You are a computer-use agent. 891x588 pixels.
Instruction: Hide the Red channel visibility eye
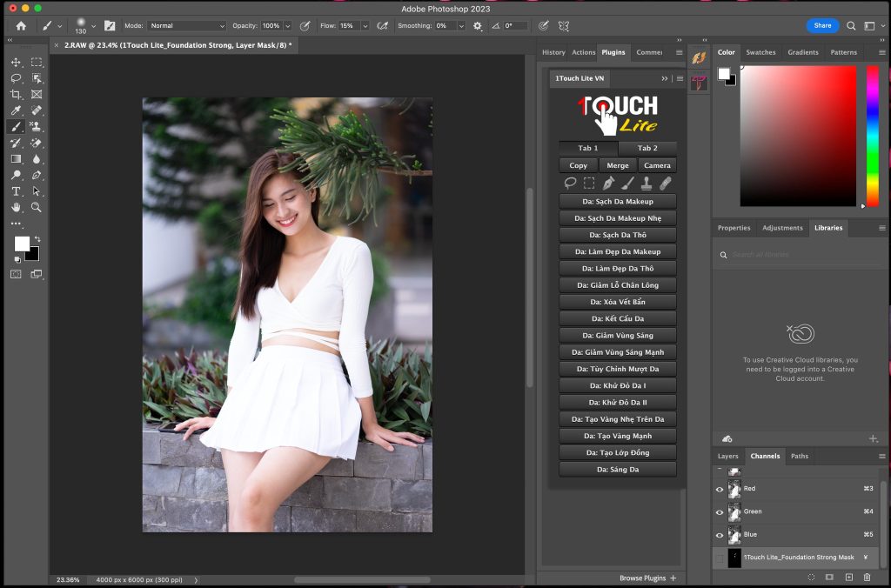720,489
